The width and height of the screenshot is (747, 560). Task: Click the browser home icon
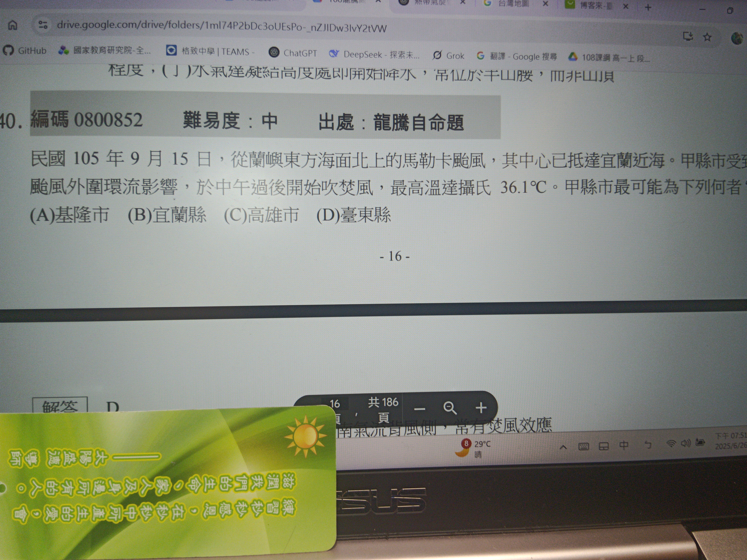[x=13, y=25]
